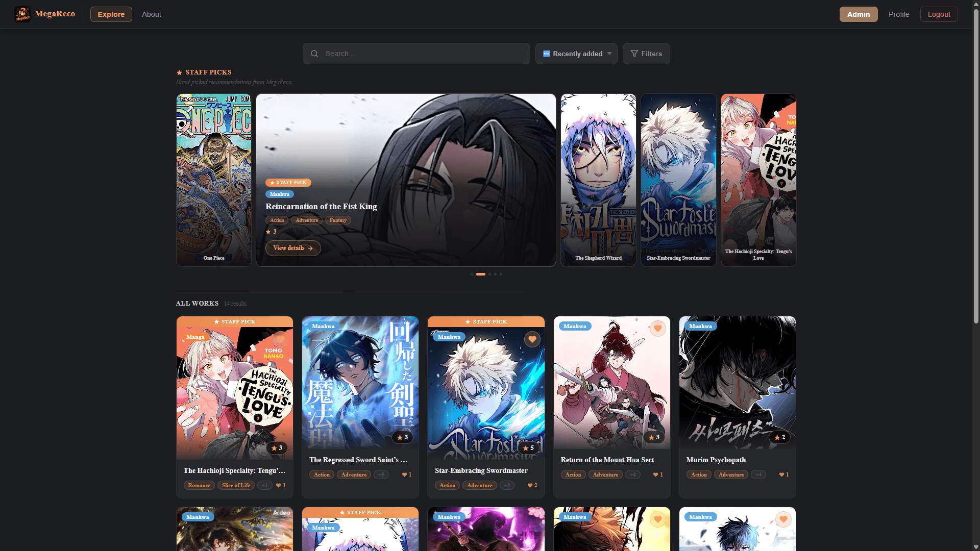
Task: Go to the About page
Action: pos(152,14)
